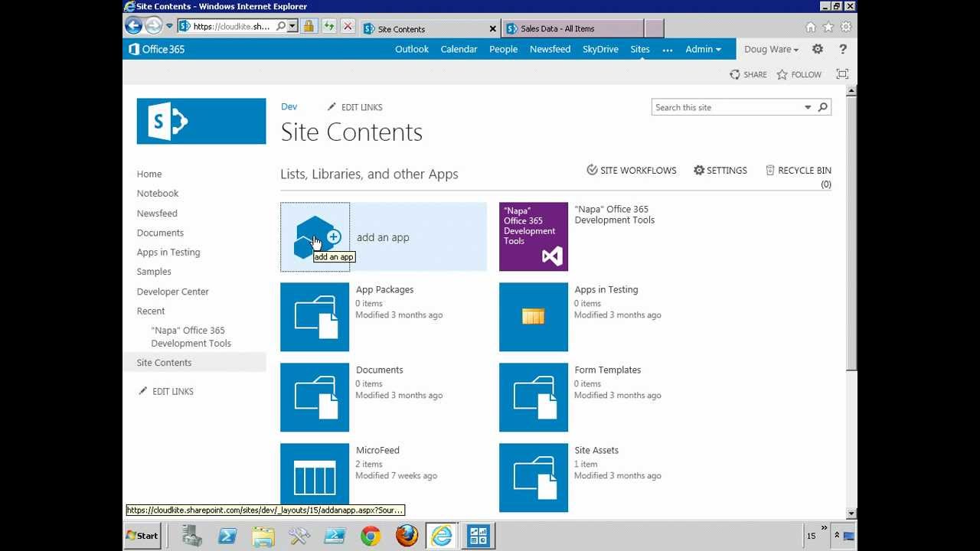
Task: Open the Form Templates tile icon
Action: 534,397
